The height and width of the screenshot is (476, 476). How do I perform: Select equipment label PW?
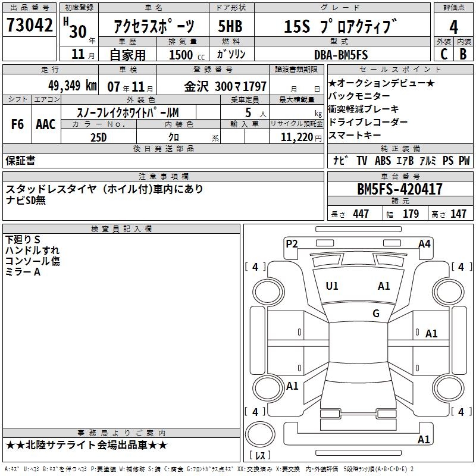(x=464, y=160)
